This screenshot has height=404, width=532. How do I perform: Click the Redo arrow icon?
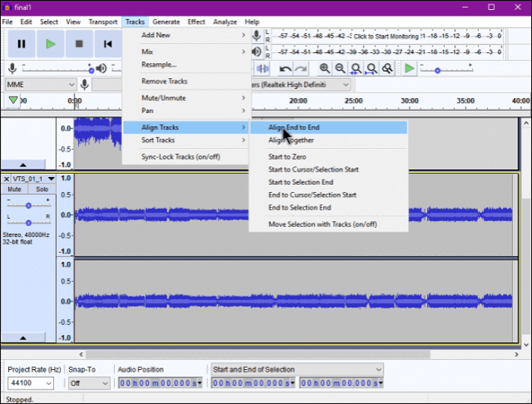tap(301, 69)
